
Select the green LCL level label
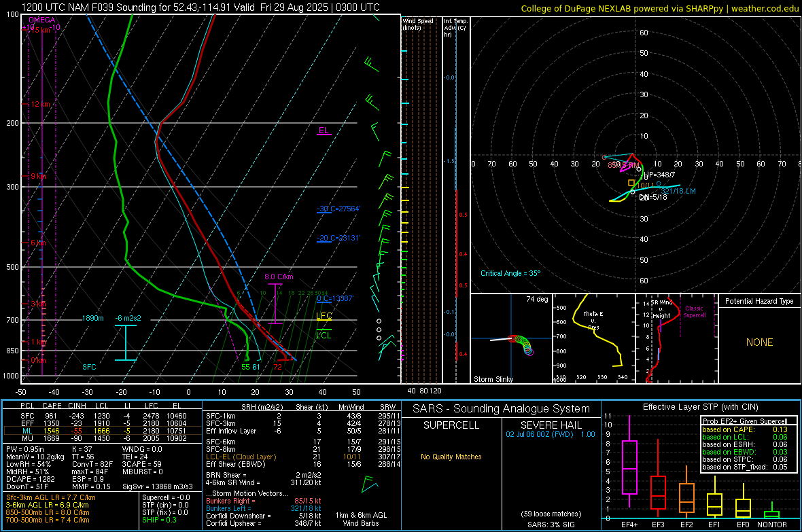coord(324,336)
